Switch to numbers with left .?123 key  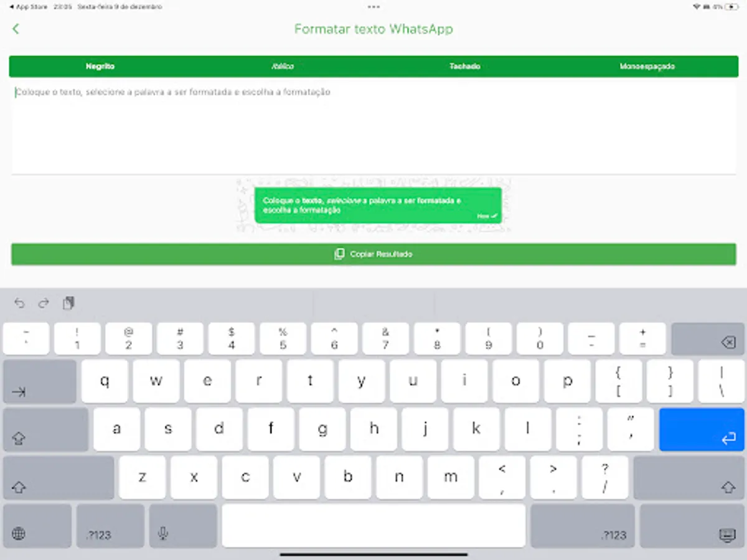coord(110,526)
